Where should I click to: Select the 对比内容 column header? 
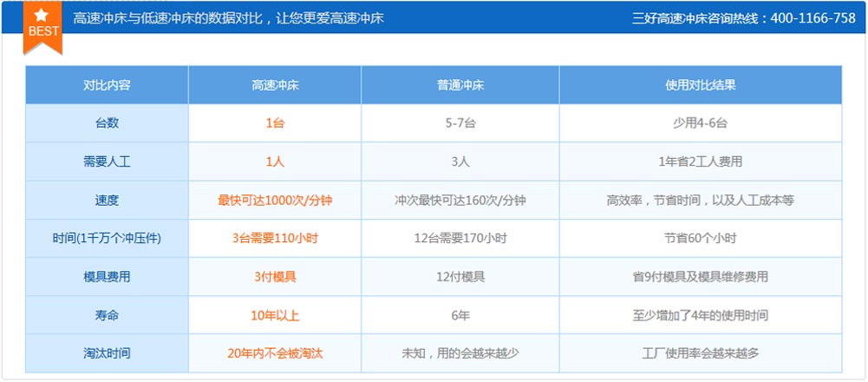107,85
